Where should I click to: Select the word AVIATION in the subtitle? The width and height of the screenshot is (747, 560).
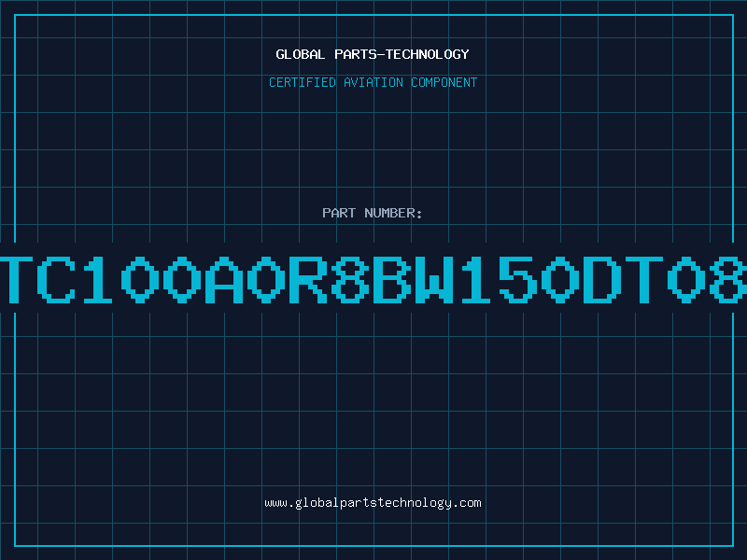coord(373,82)
